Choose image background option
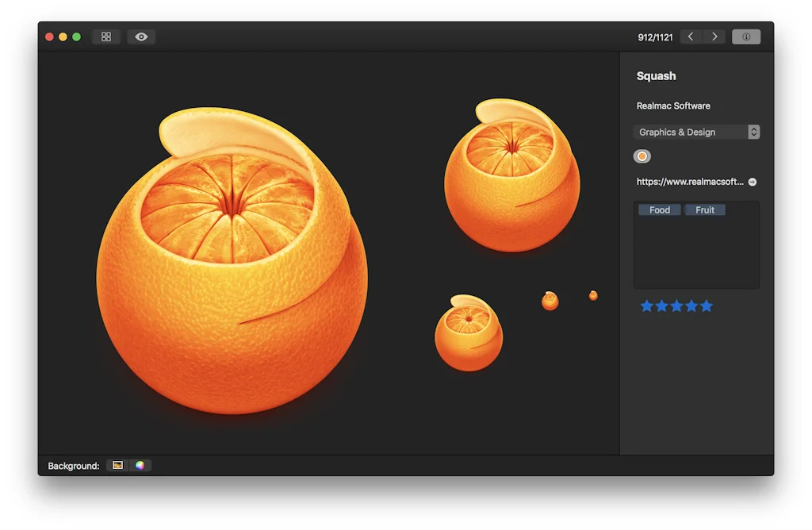Image resolution: width=812 pixels, height=530 pixels. pyautogui.click(x=117, y=466)
